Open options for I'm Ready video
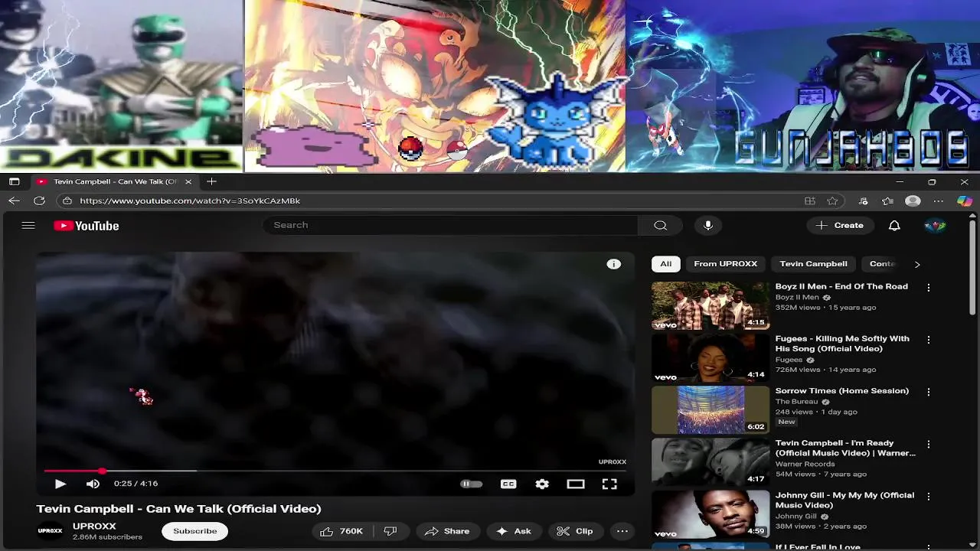980x551 pixels. click(x=929, y=444)
